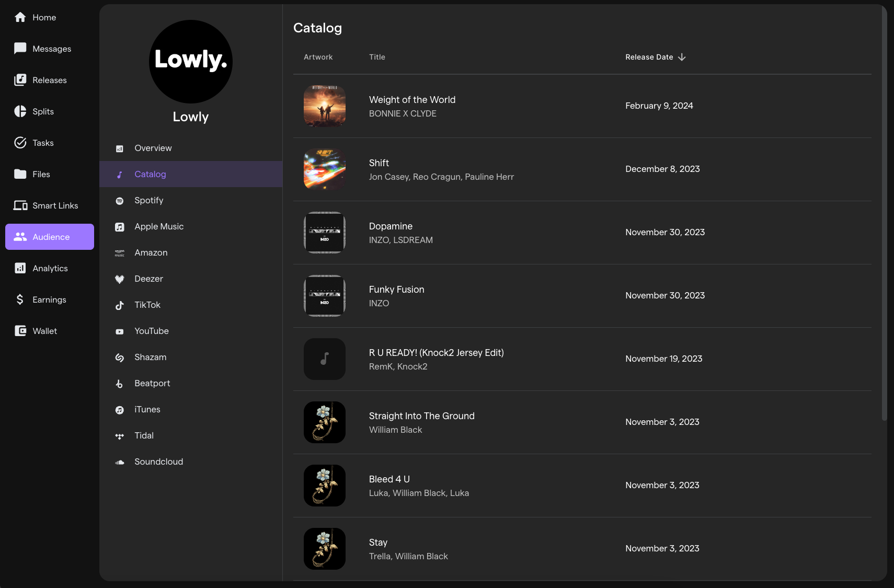Click the BONNIE X CLYDE artist text
Viewport: 894px width, 588px height.
[403, 113]
